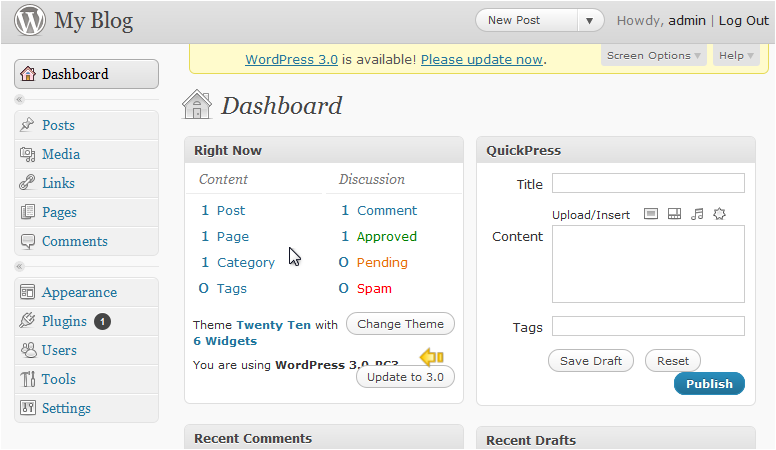Click the Save Draft button
776x450 pixels.
[591, 361]
